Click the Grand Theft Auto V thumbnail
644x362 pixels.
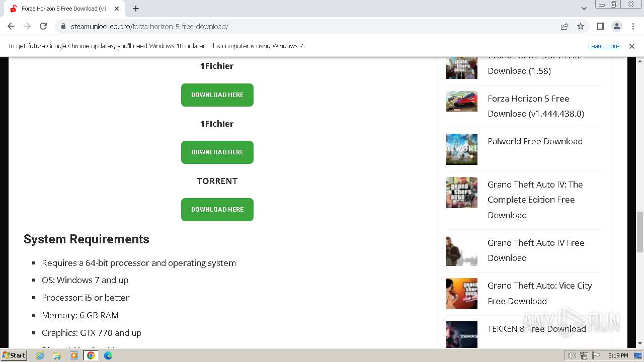click(461, 67)
